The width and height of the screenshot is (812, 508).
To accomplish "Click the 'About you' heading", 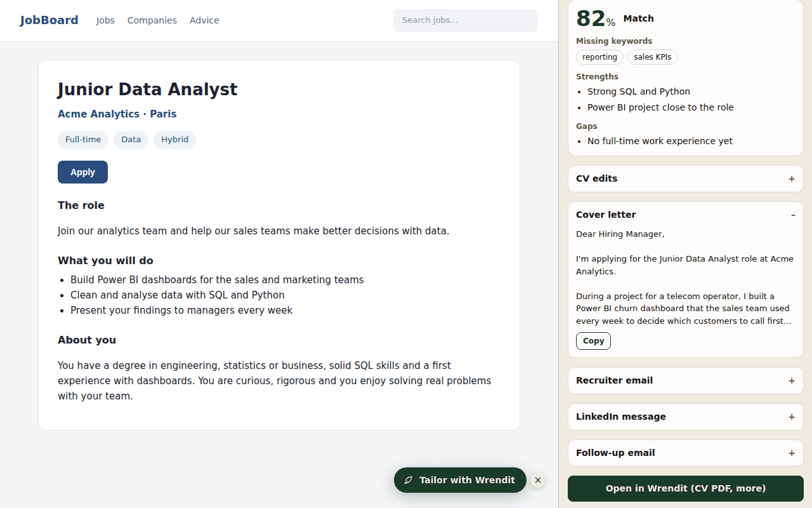I will point(87,340).
